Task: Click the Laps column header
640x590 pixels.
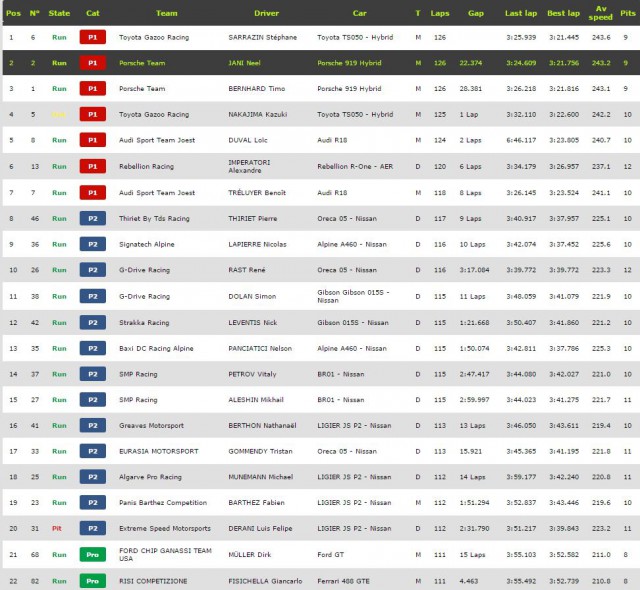Action: 440,13
